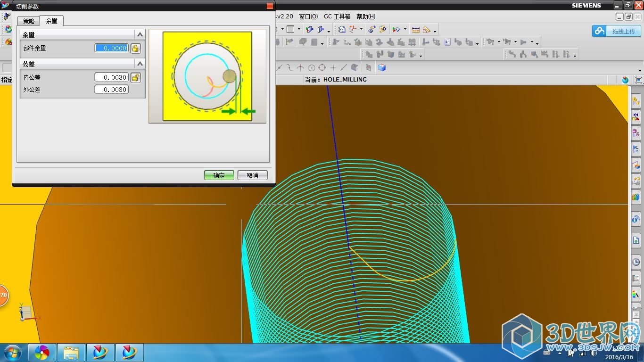Toggle the lock beside 部件余量
The height and width of the screenshot is (362, 644).
[x=135, y=48]
